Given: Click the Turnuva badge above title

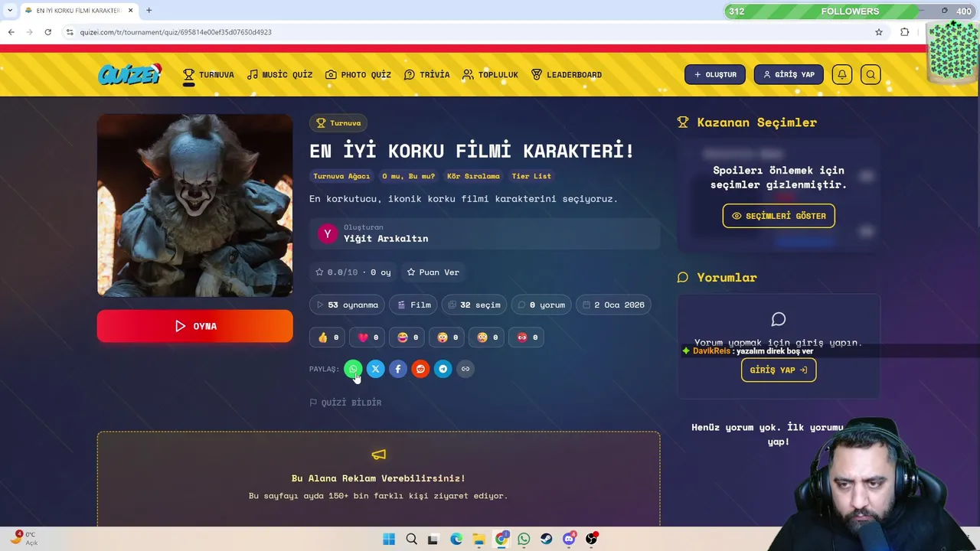Looking at the screenshot, I should 338,123.
